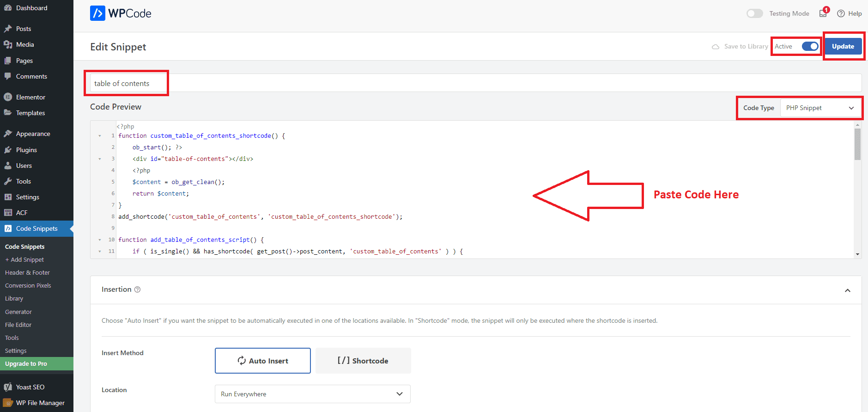868x412 pixels.
Task: Open Header & Footer submenu item
Action: click(27, 273)
